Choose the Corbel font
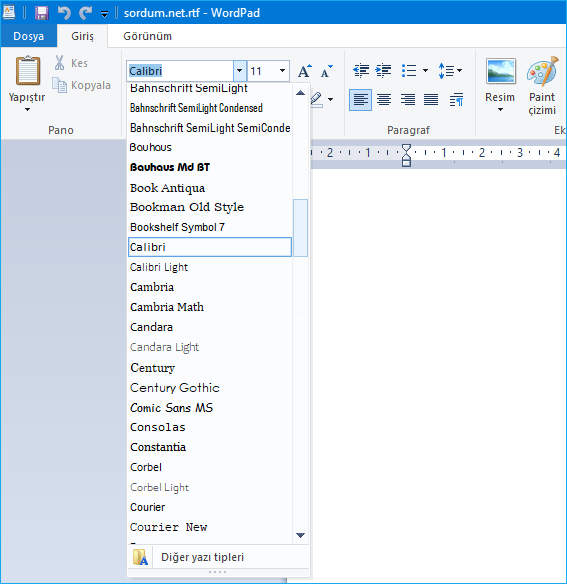This screenshot has width=567, height=584. (x=210, y=467)
